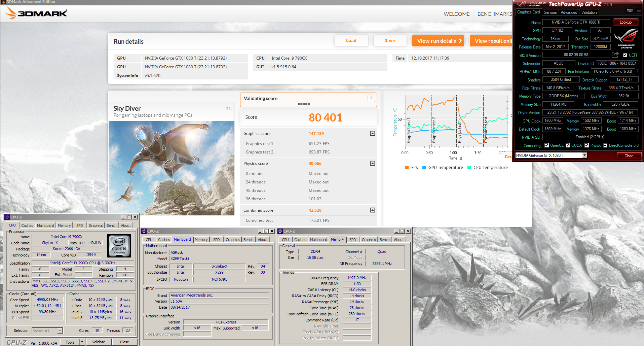Click the CPU-Z icon in the CPU-tab window title bar
The image size is (644, 346).
pyautogui.click(x=7, y=217)
